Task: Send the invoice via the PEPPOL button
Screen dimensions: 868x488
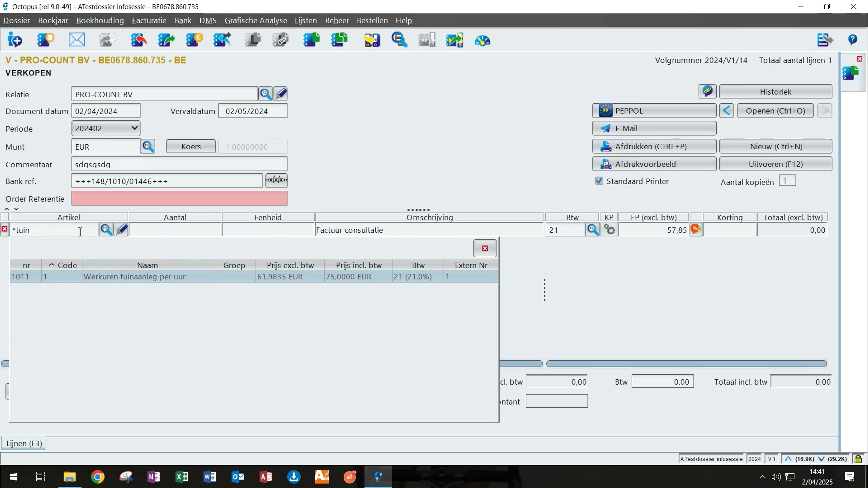Action: pos(654,111)
